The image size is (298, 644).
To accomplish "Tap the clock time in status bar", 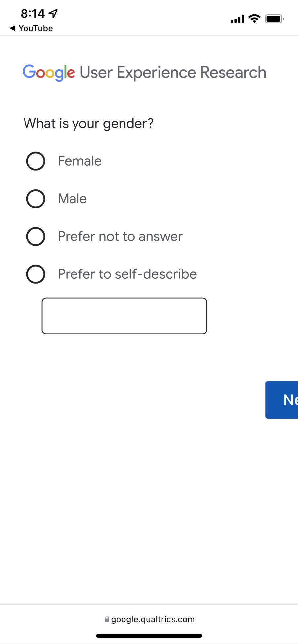I will point(33,13).
